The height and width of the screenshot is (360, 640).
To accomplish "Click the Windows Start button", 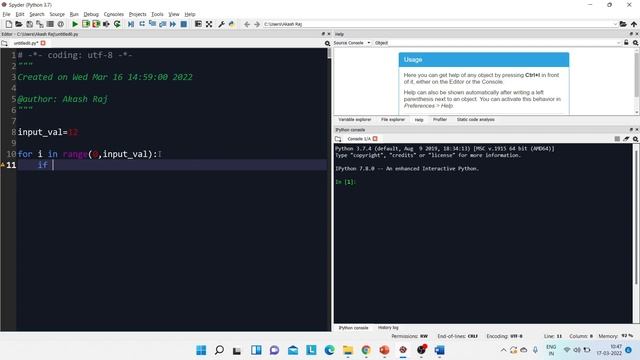I will click(201, 350).
